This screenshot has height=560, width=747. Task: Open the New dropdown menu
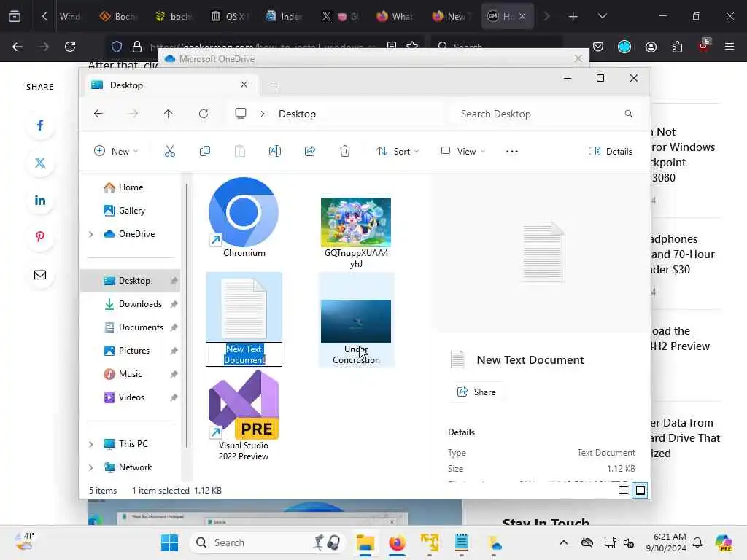116,152
